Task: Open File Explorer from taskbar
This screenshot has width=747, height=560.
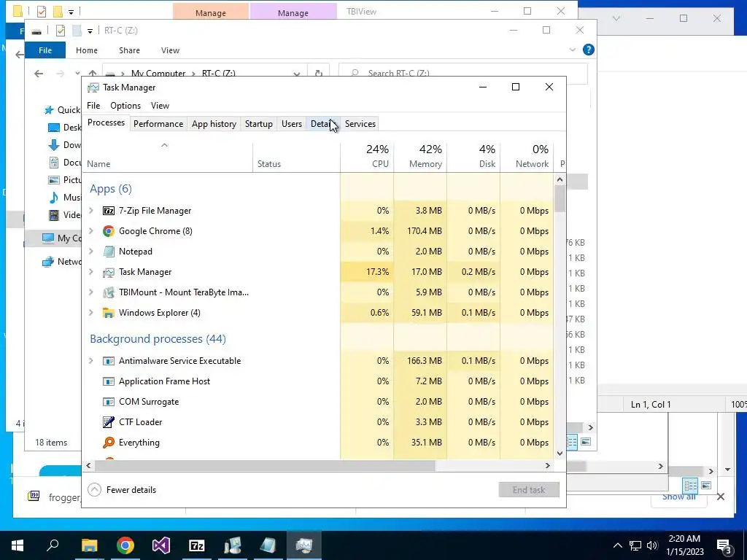Action: pyautogui.click(x=89, y=545)
